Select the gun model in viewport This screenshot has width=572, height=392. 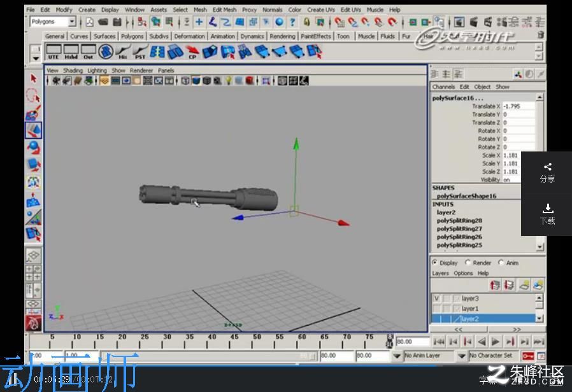(x=208, y=197)
